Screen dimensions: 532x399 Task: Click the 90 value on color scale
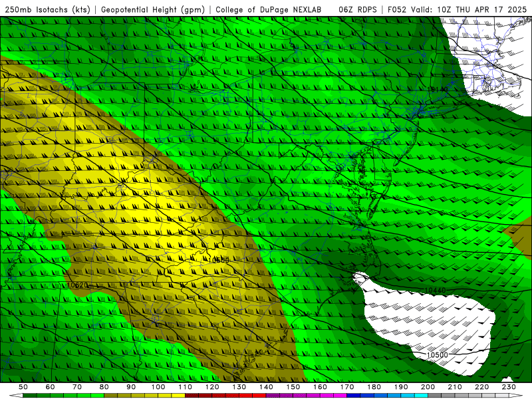coord(131,387)
